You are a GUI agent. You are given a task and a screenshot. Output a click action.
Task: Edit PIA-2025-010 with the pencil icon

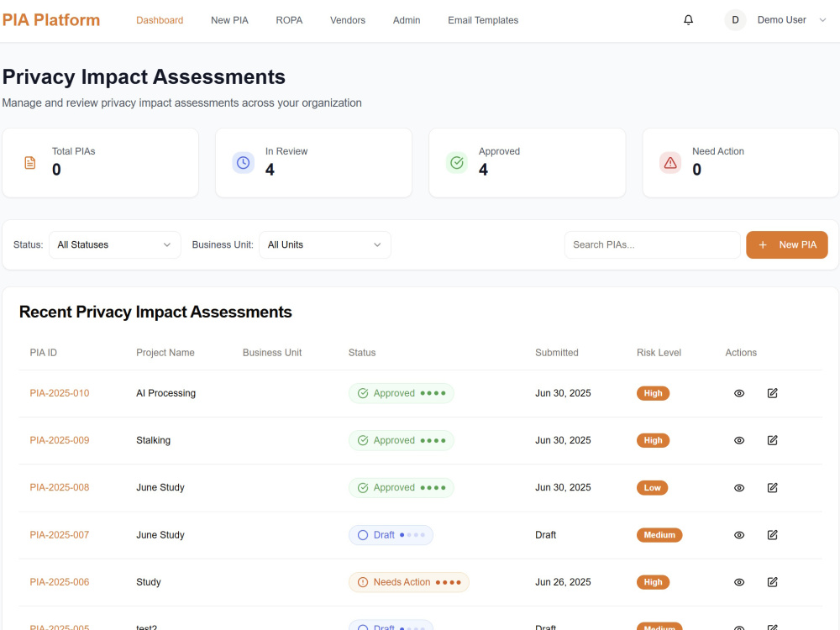(772, 393)
